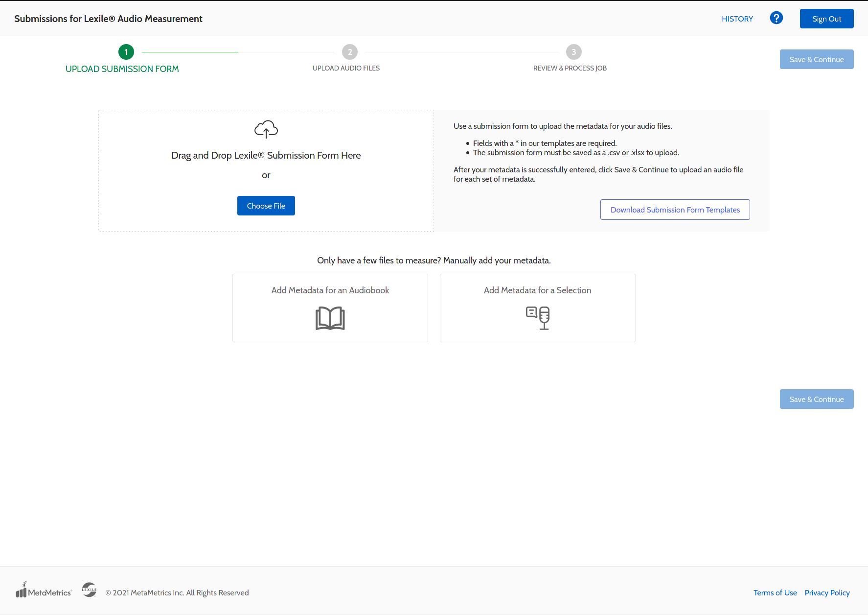The width and height of the screenshot is (868, 615).
Task: Click the Lexile logo in footer
Action: 89,590
